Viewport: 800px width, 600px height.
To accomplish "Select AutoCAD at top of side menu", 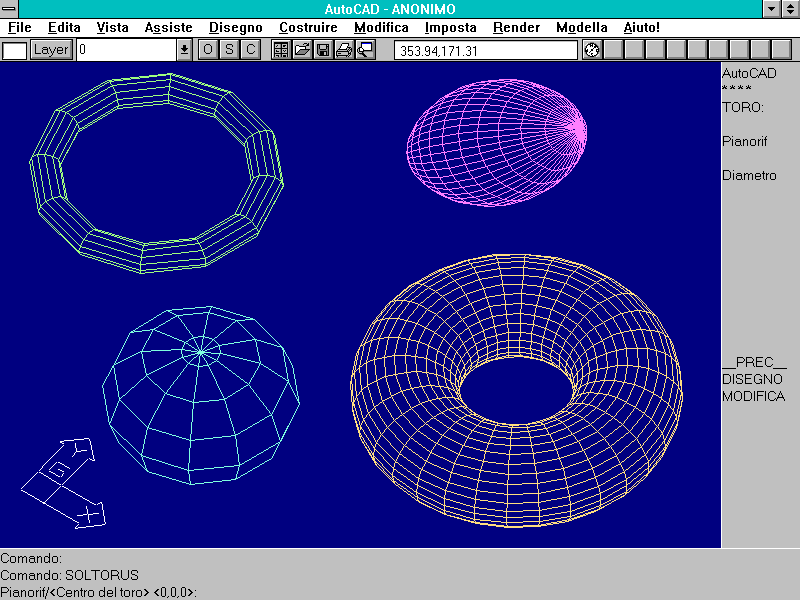I will (x=749, y=73).
